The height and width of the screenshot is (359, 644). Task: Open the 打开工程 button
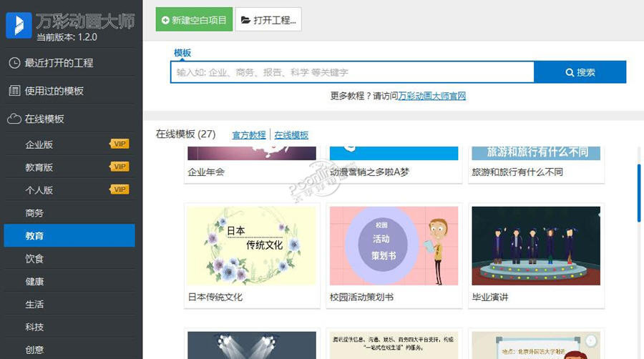pyautogui.click(x=268, y=19)
